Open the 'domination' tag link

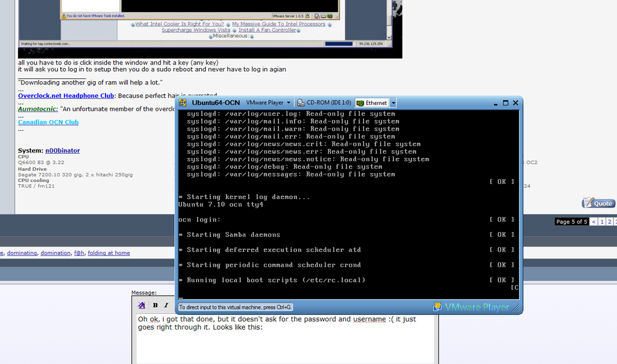55,253
